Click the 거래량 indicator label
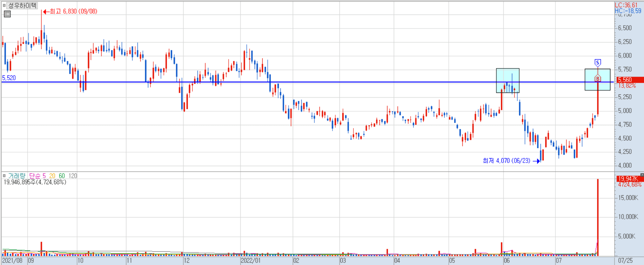The image size is (644, 265). click(x=17, y=176)
